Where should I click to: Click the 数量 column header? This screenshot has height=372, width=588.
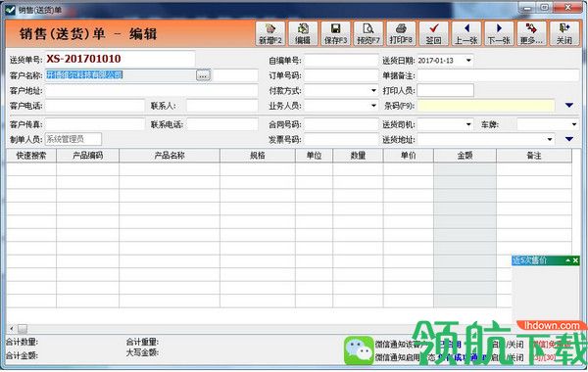[x=358, y=156]
